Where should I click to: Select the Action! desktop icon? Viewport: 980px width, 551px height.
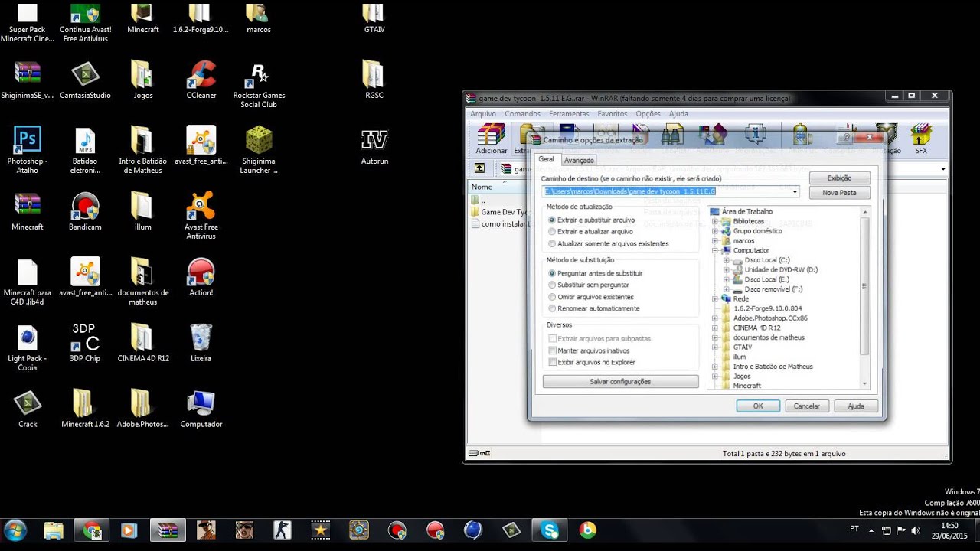click(x=201, y=278)
